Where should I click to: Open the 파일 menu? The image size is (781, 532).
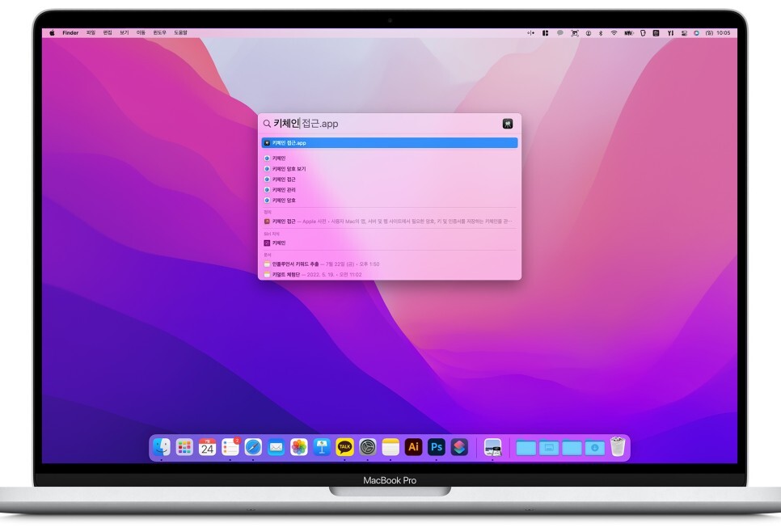(91, 33)
